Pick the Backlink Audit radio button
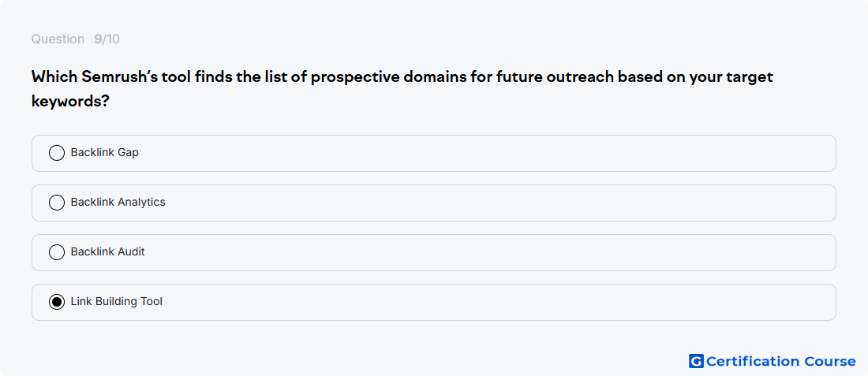This screenshot has width=868, height=376. pyautogui.click(x=57, y=252)
